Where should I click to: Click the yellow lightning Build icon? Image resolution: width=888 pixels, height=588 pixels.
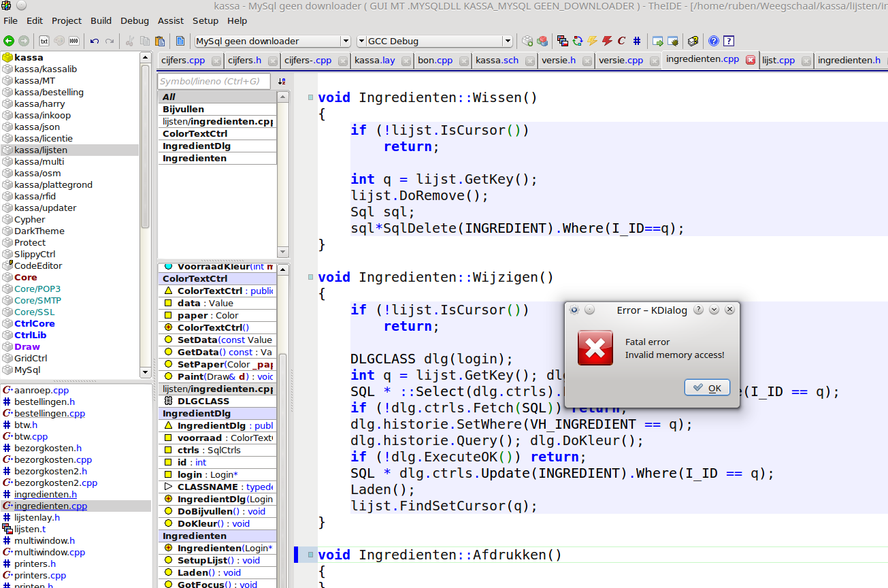592,41
